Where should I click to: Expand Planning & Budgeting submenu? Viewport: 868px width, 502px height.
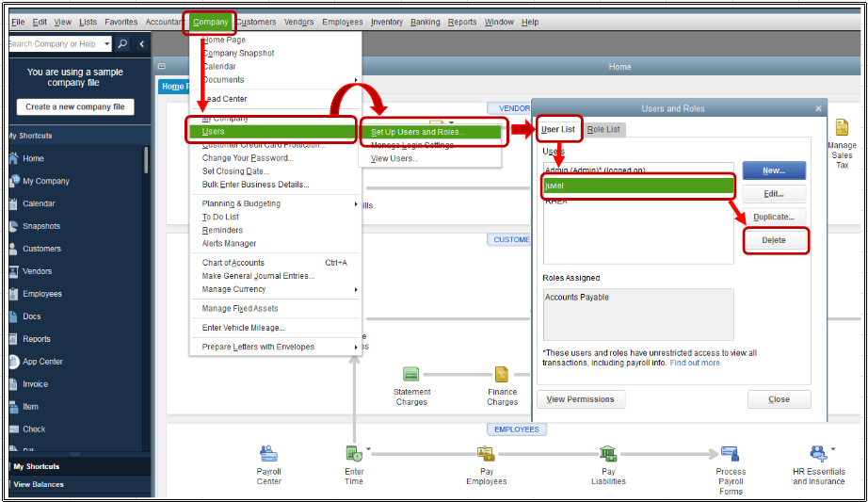(x=356, y=203)
